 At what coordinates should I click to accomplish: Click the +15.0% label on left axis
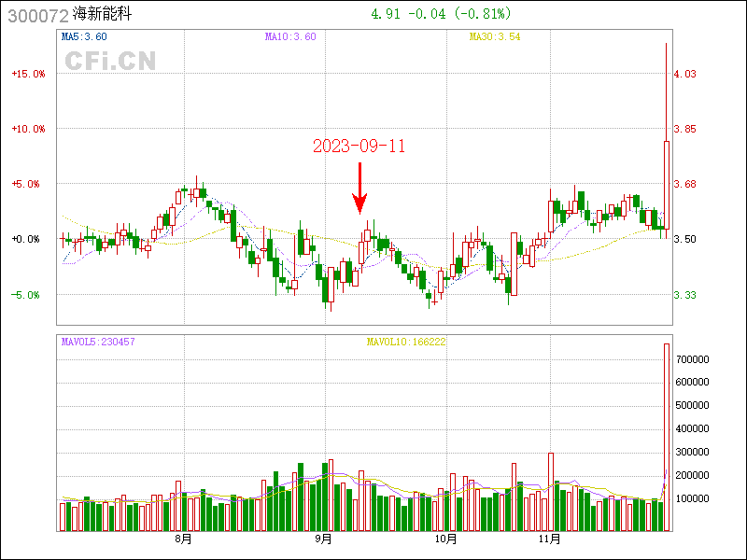tap(28, 74)
